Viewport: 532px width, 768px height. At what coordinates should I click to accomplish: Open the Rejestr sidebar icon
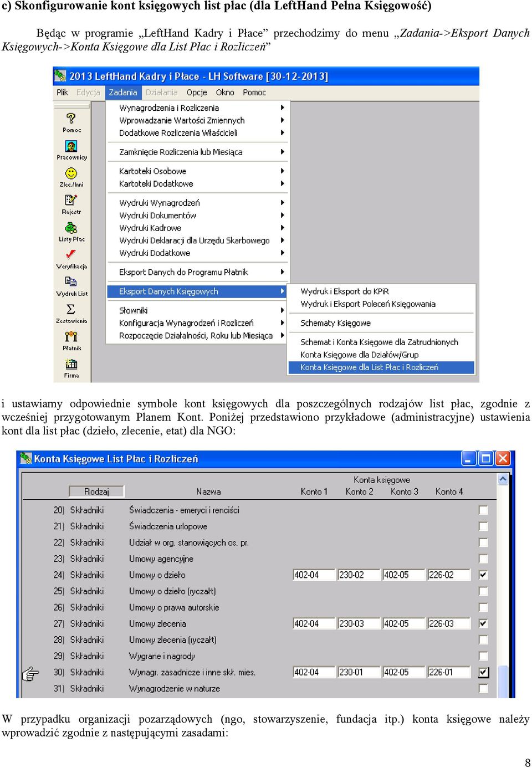71,200
